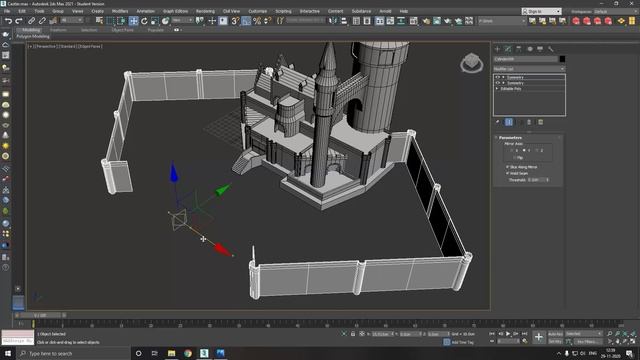This screenshot has width=640, height=360.
Task: Click the Redo arrow icon
Action: (x=19, y=21)
